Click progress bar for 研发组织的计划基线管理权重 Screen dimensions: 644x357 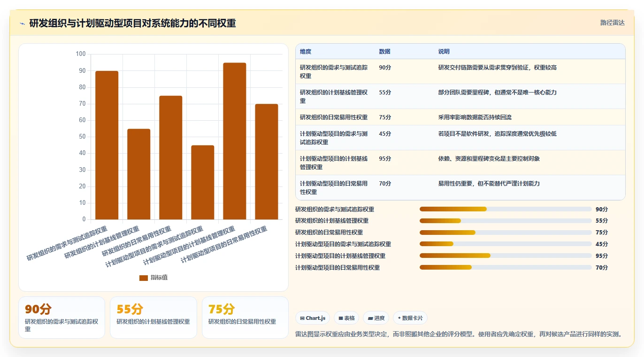[x=506, y=221]
